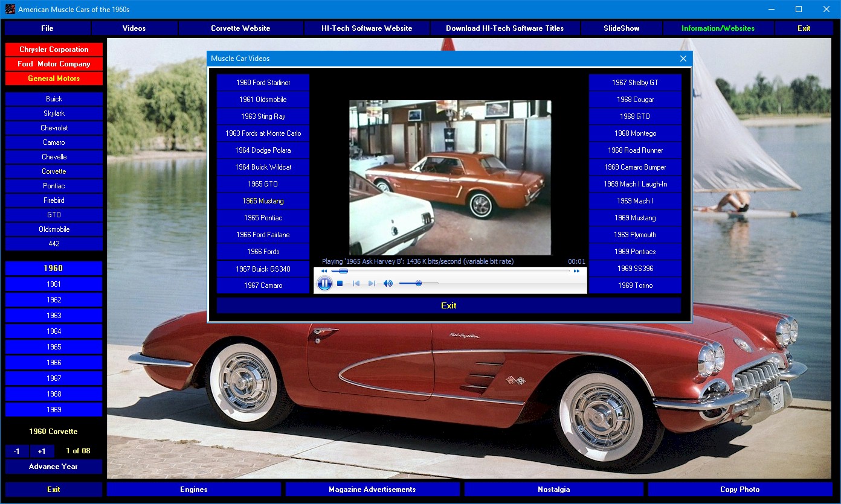The width and height of the screenshot is (841, 504).
Task: Start the SlideShow
Action: coord(622,28)
